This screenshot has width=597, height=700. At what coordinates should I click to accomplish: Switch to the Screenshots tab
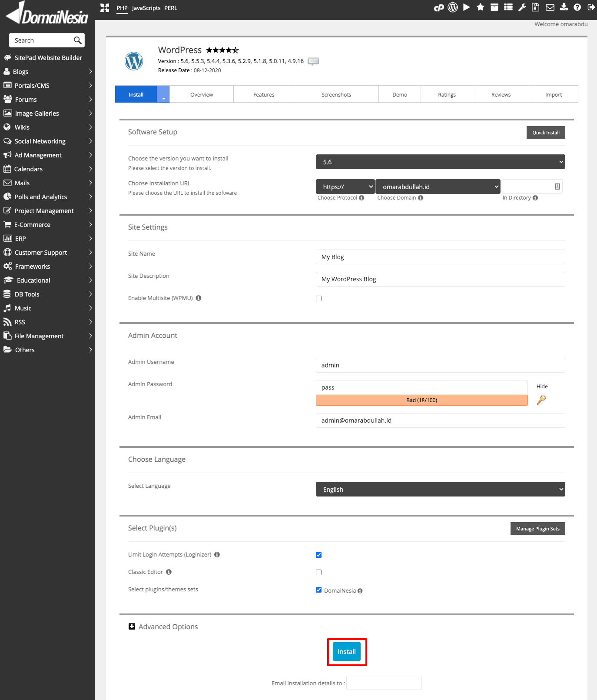pyautogui.click(x=336, y=95)
